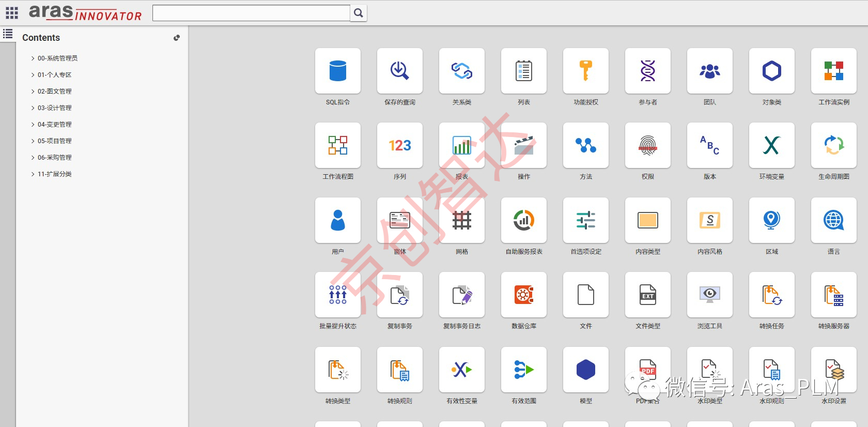Expand the 00-系统管理员 tree node
This screenshot has width=868, height=427.
coord(33,58)
